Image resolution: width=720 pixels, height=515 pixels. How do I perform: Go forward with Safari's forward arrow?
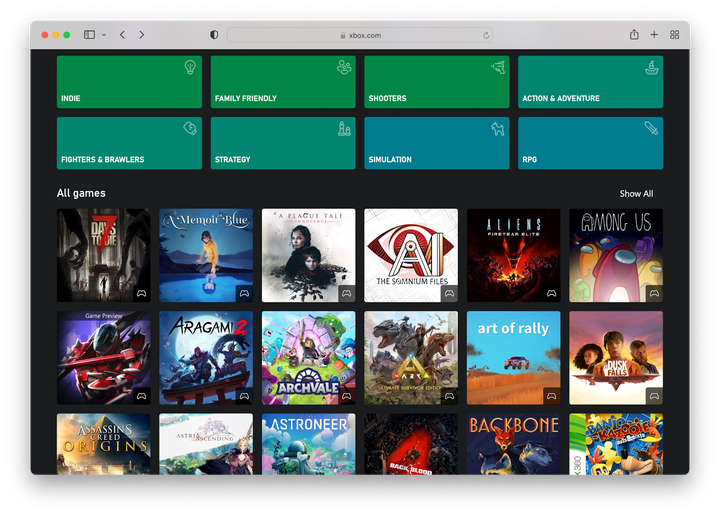[x=142, y=35]
